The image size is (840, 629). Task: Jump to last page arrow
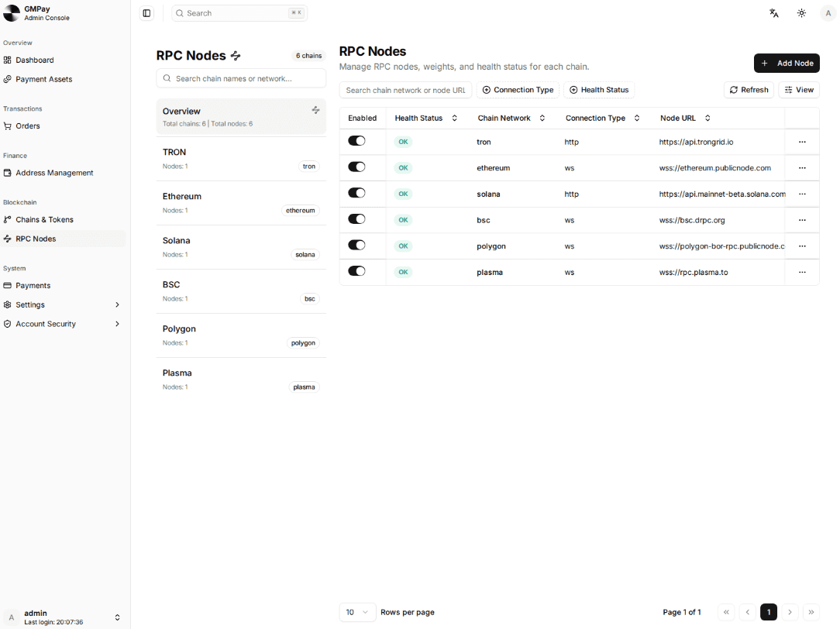pos(811,612)
